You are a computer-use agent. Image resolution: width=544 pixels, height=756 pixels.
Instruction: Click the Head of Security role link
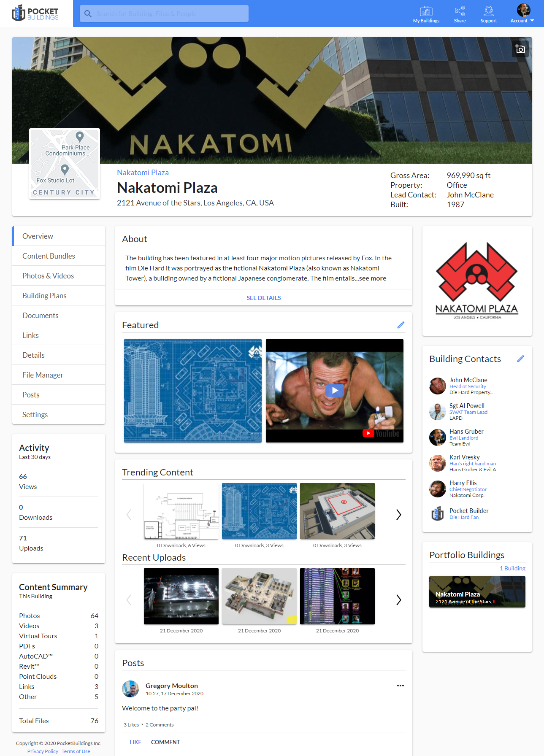coord(468,386)
